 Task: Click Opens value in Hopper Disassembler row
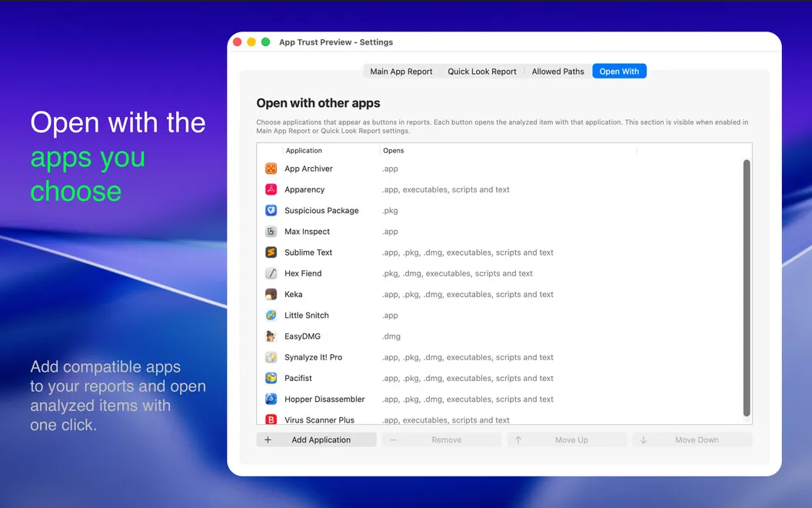point(468,399)
